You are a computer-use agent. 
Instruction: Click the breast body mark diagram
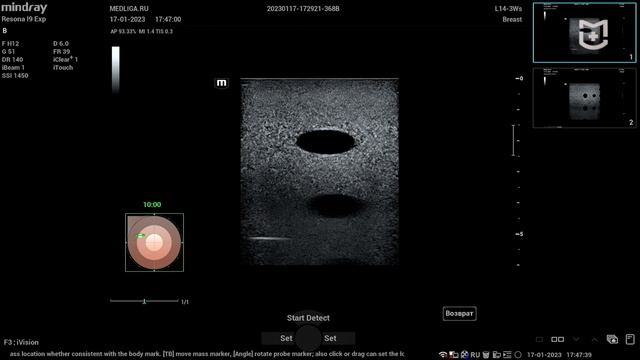click(154, 242)
